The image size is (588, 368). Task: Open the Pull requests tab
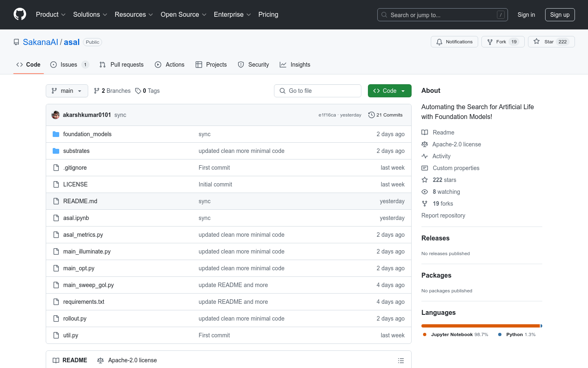(x=122, y=65)
